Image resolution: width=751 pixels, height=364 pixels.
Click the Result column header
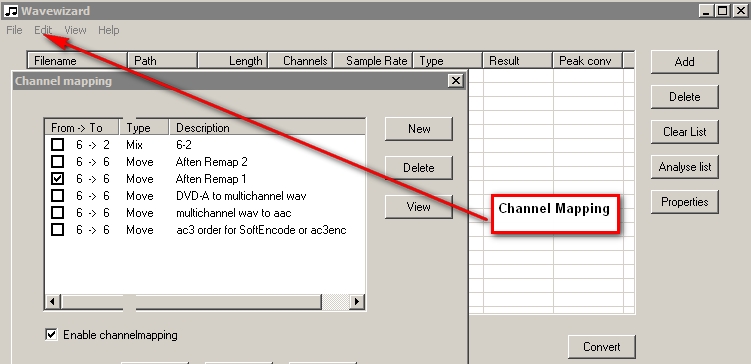(518, 61)
